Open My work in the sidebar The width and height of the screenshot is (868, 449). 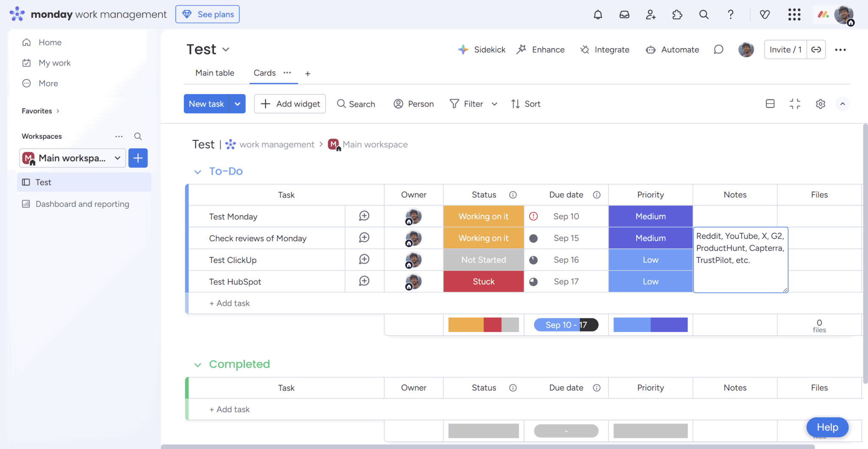tap(55, 63)
